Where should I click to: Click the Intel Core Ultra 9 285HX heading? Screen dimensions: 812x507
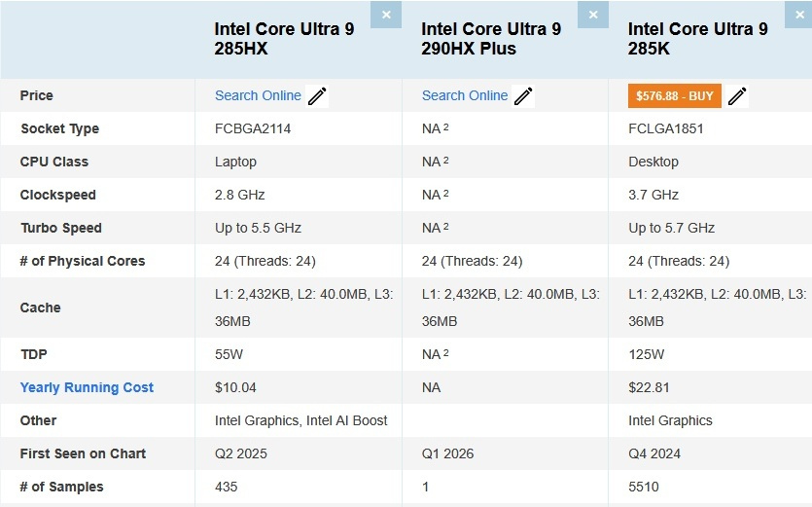(284, 38)
